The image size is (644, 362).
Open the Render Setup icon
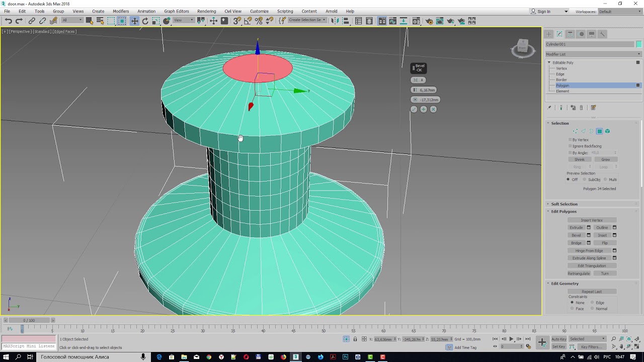(429, 21)
